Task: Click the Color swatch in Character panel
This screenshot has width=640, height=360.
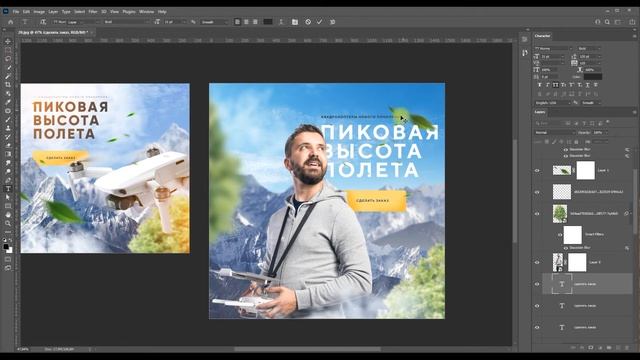Action: click(x=593, y=76)
